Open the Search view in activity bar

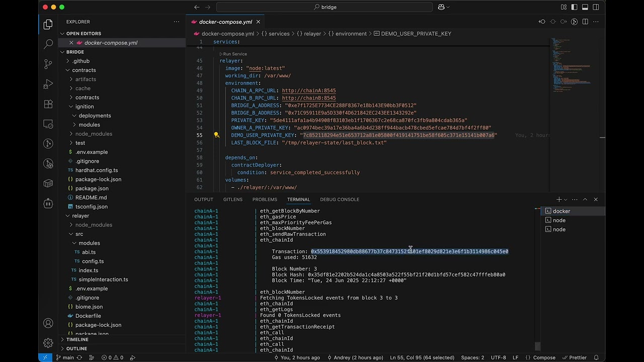tap(48, 44)
